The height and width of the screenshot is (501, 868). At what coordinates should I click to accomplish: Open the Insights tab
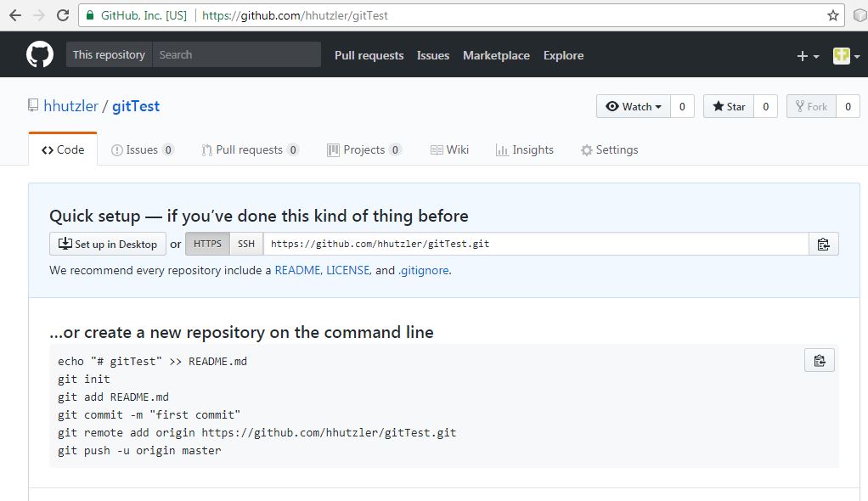pos(525,149)
